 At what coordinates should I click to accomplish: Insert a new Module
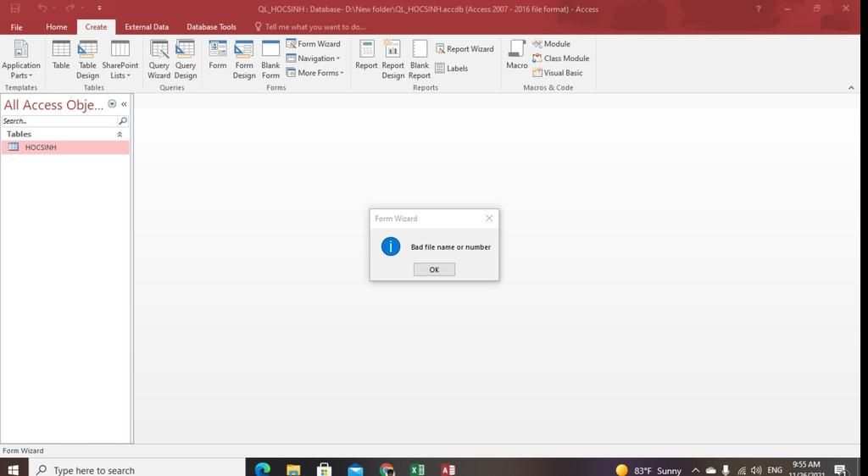[x=551, y=44]
